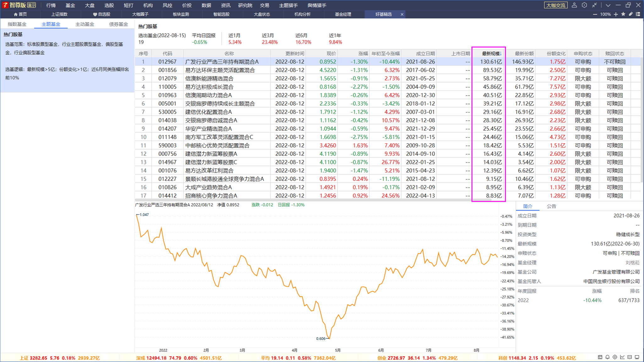Switch to 债券基金 category tab
This screenshot has width=644, height=362.
[x=118, y=24]
